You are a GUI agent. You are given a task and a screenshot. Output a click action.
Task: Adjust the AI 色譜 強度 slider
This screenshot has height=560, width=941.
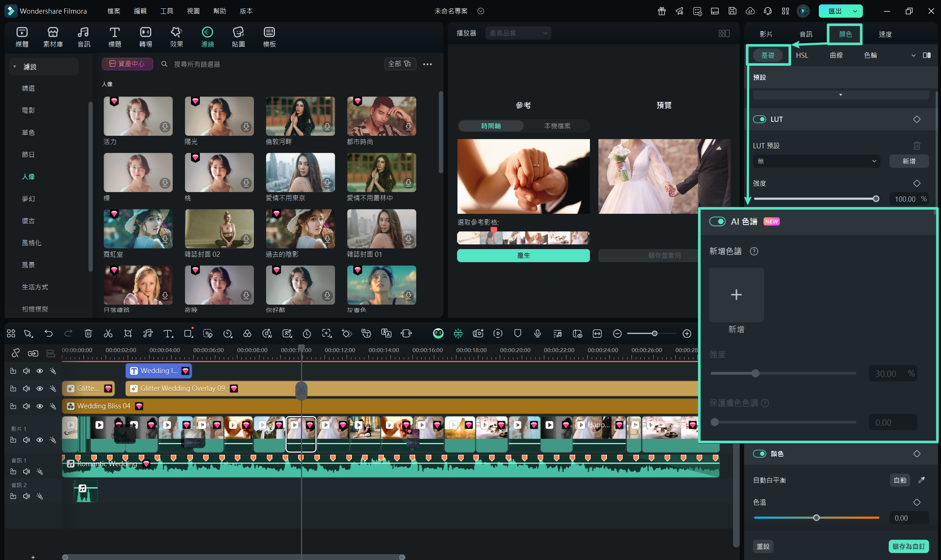(x=783, y=373)
